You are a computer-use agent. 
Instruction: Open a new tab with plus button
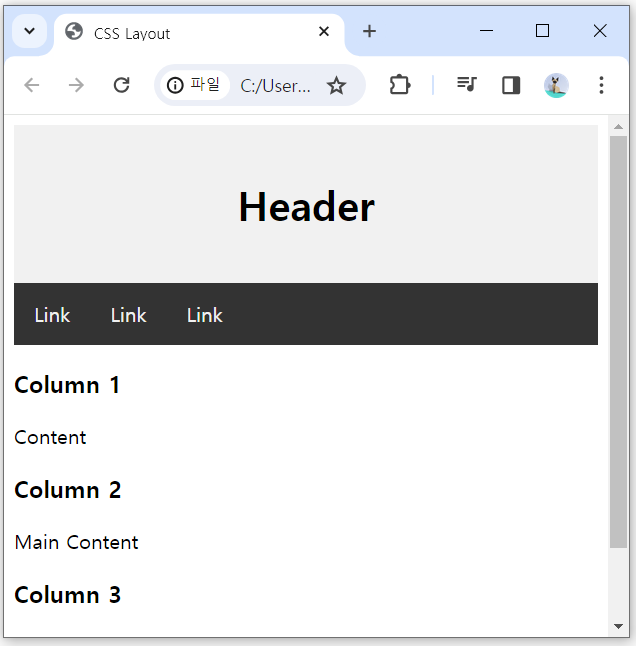pyautogui.click(x=369, y=31)
